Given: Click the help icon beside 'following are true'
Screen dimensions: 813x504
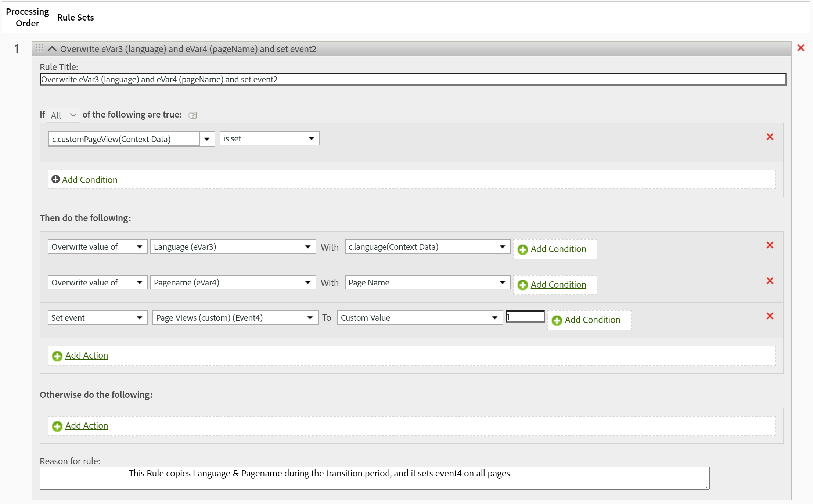Looking at the screenshot, I should click(192, 115).
